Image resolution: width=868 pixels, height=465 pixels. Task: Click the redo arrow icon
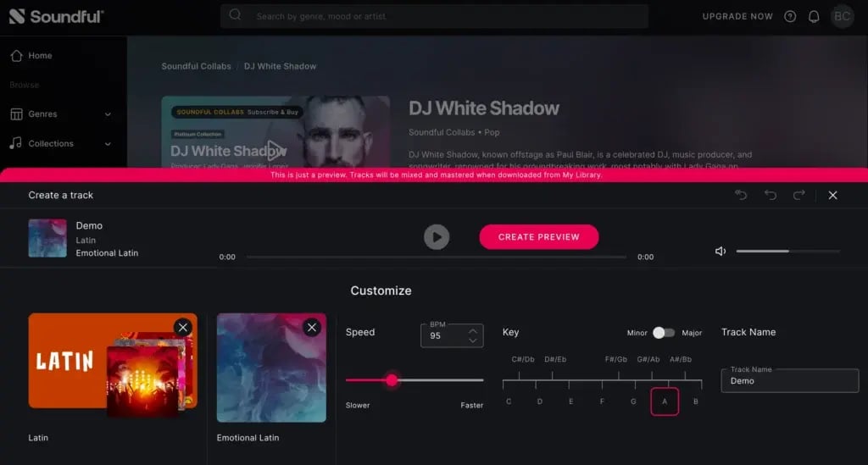click(798, 196)
